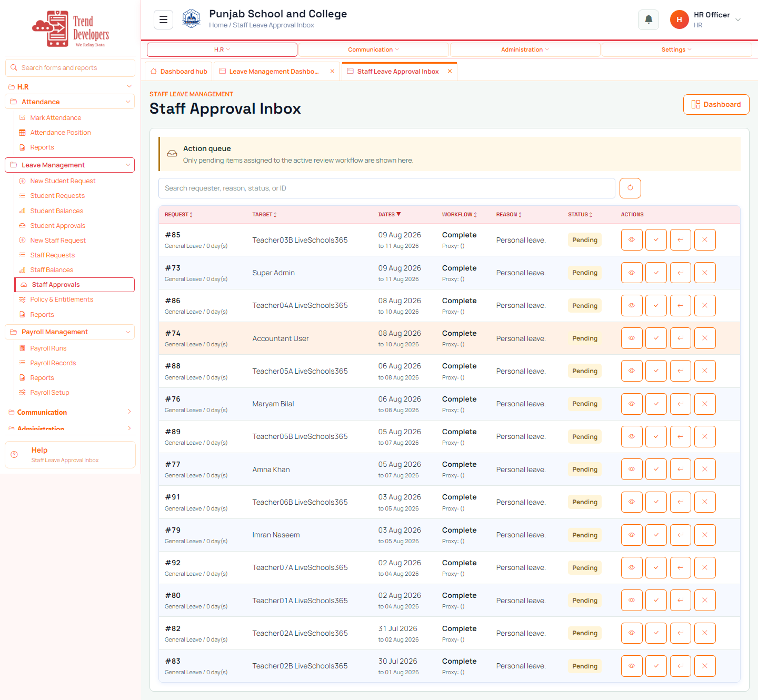Reject request #92 for Teacher07A

tap(705, 567)
